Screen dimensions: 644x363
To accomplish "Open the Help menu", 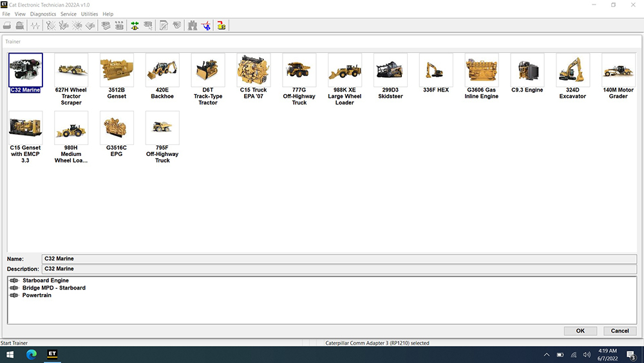I will pyautogui.click(x=108, y=14).
